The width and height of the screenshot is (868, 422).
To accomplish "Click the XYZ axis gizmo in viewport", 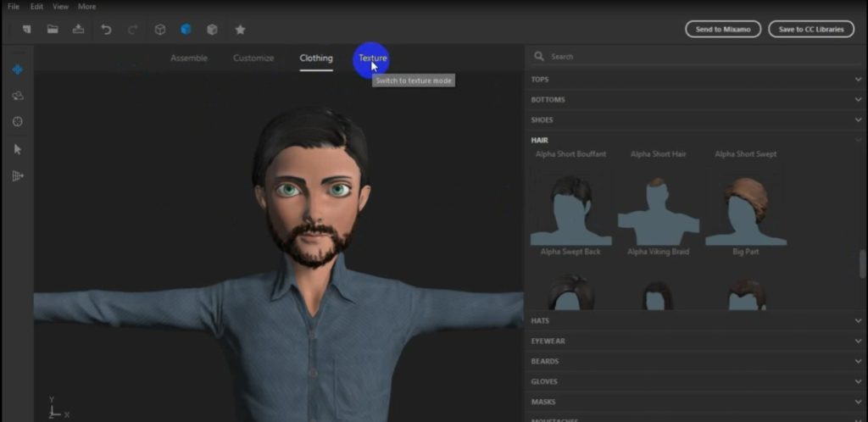I will (57, 408).
